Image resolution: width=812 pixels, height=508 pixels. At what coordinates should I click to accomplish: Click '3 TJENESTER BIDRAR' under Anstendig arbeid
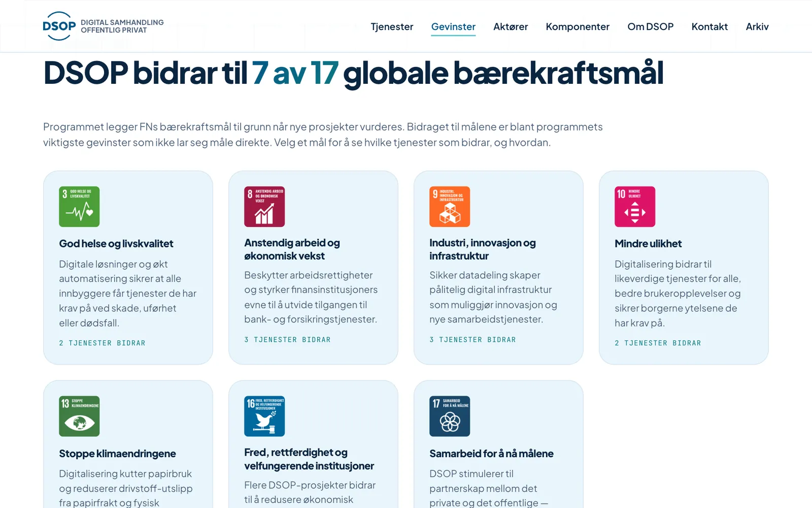(x=287, y=340)
